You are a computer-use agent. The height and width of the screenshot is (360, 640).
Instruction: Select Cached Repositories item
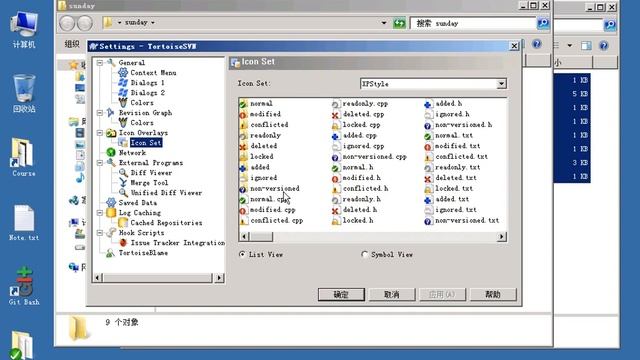(x=166, y=222)
